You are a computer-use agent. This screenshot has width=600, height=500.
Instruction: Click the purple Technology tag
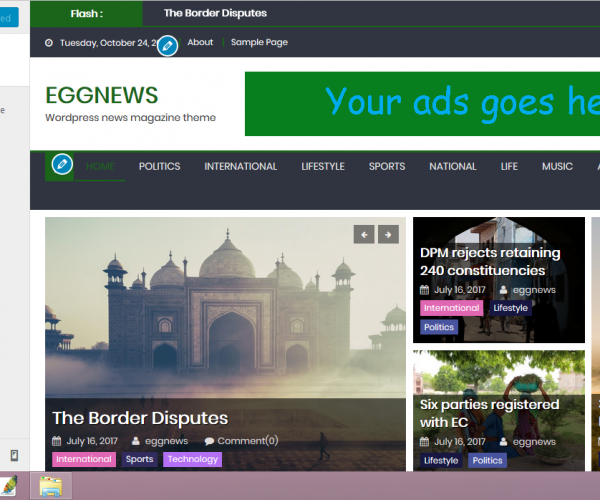192,459
